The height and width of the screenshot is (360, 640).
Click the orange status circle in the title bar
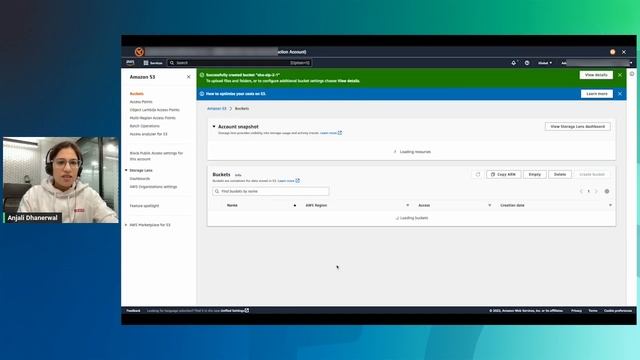613,52
